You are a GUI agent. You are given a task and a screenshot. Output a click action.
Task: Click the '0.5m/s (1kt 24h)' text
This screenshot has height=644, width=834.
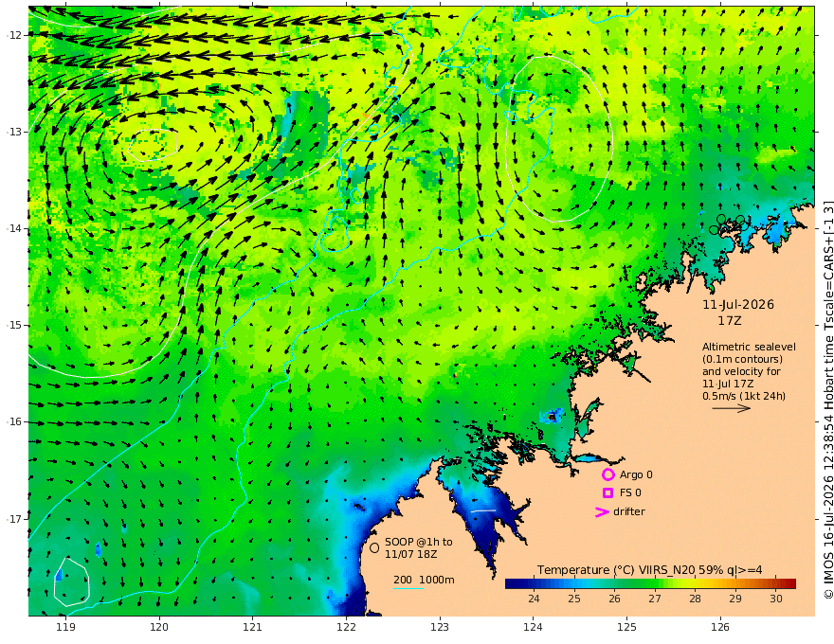pyautogui.click(x=744, y=396)
